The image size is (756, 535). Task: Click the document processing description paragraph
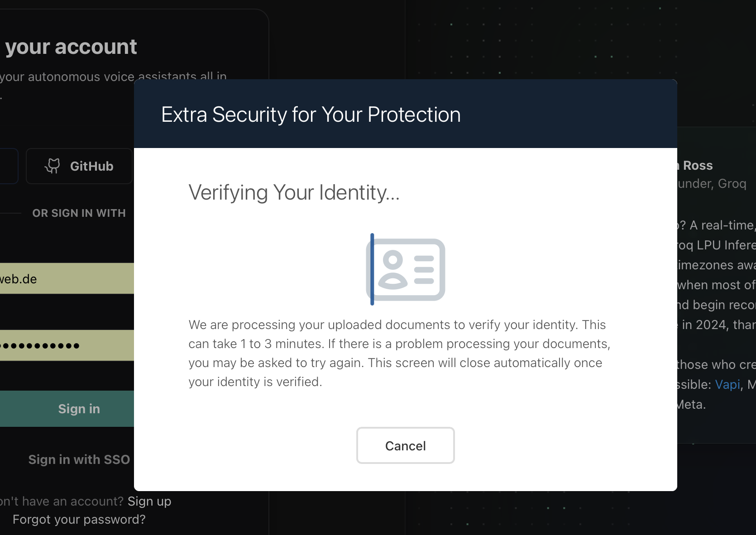click(399, 353)
